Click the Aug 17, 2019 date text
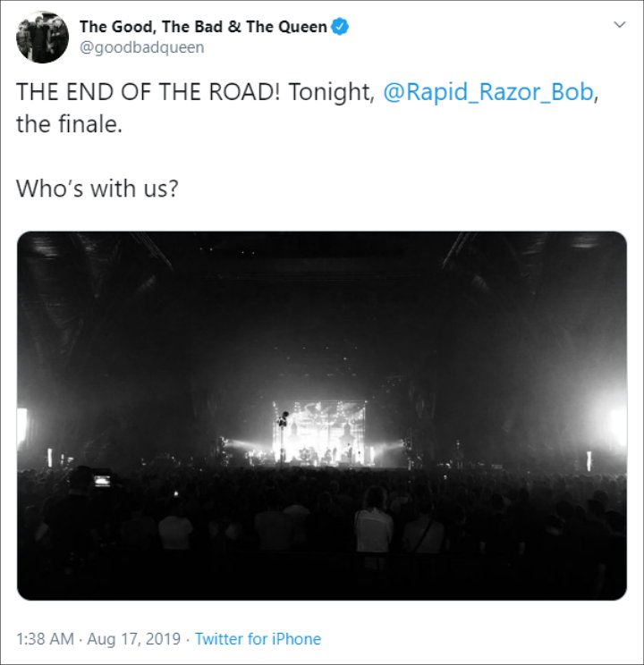 [134, 639]
